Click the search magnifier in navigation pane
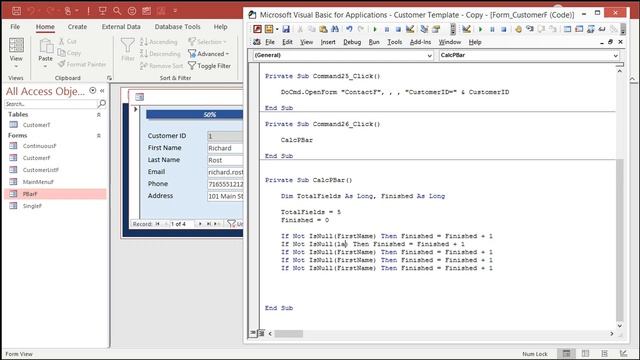Viewport: 640px width, 360px height. pyautogui.click(x=102, y=104)
